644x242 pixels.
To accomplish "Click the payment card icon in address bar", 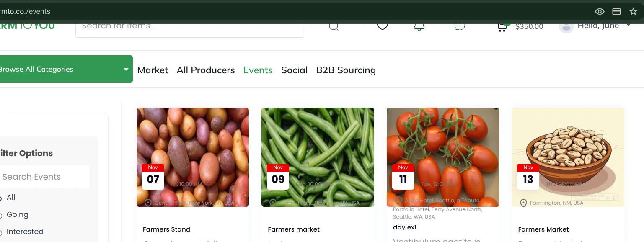I will 616,12.
